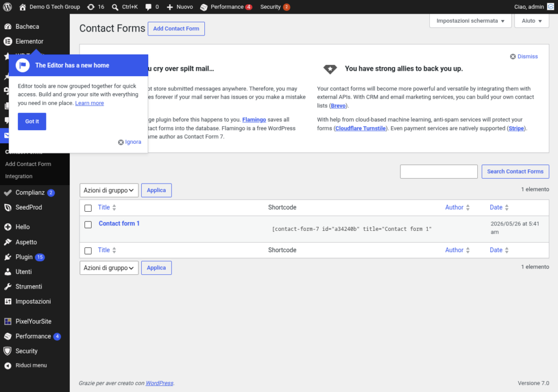The width and height of the screenshot is (558, 392).
Task: Follow the Learn more link in the popup
Action: point(89,103)
